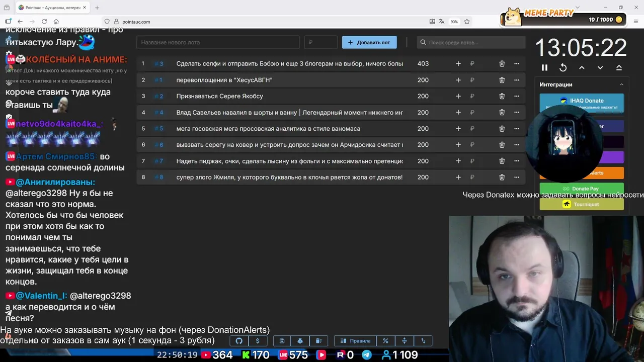Open more options for супер злого Жмиля lot
The height and width of the screenshot is (362, 644).
[x=517, y=177]
